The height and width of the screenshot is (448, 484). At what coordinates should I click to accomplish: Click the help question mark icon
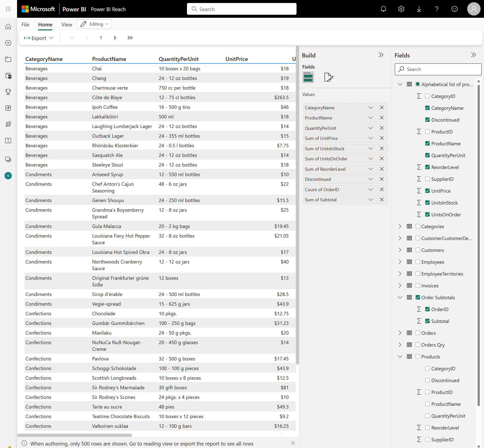437,9
